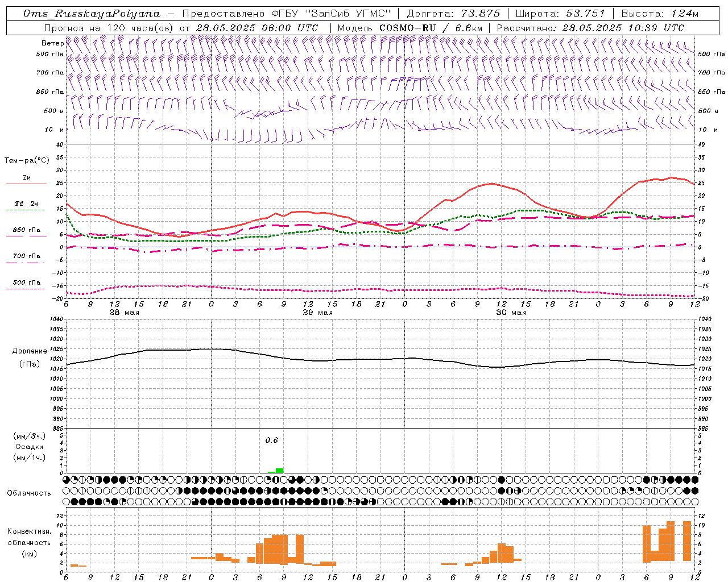Screen dimensions: 728x582
Task: Click the '28 мая' date label
Action: click(124, 313)
